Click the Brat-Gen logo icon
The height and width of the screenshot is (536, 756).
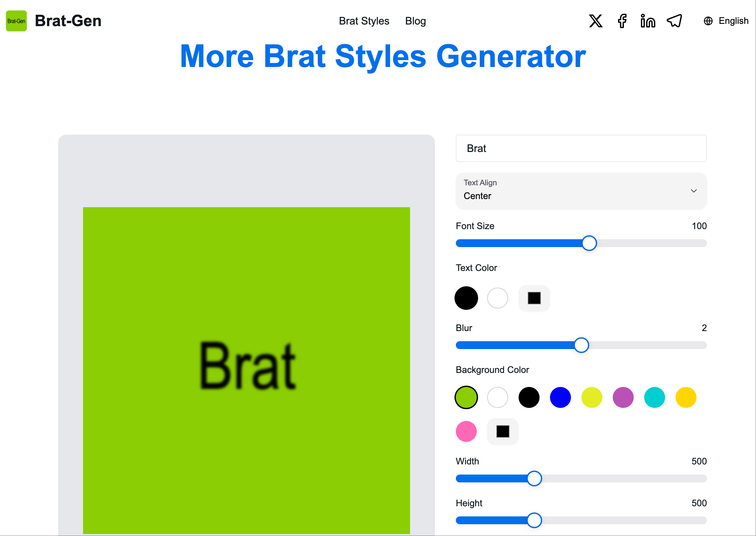coord(16,21)
